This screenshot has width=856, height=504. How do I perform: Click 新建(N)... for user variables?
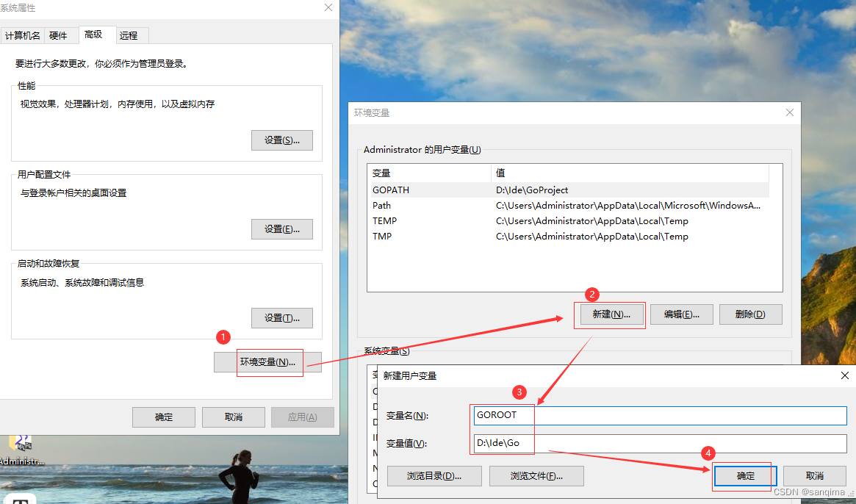tap(611, 314)
